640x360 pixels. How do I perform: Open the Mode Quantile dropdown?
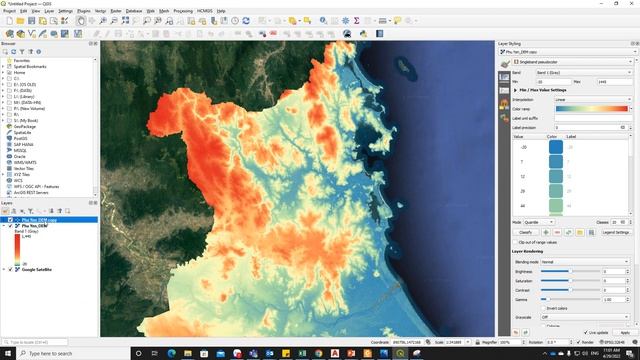(x=539, y=222)
